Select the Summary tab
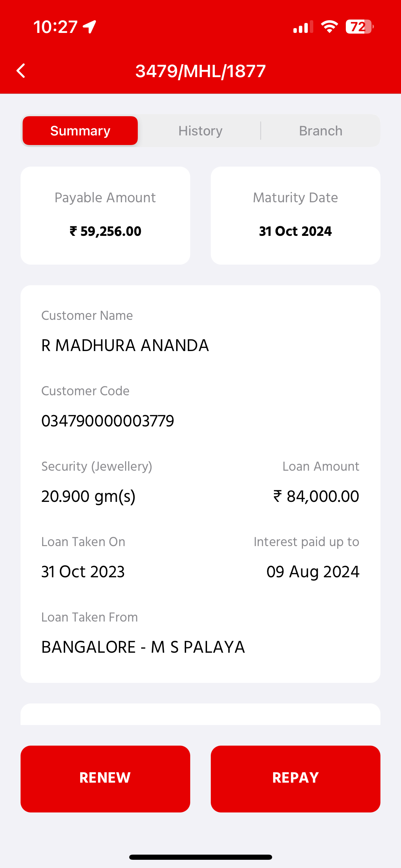401x868 pixels. pos(80,131)
